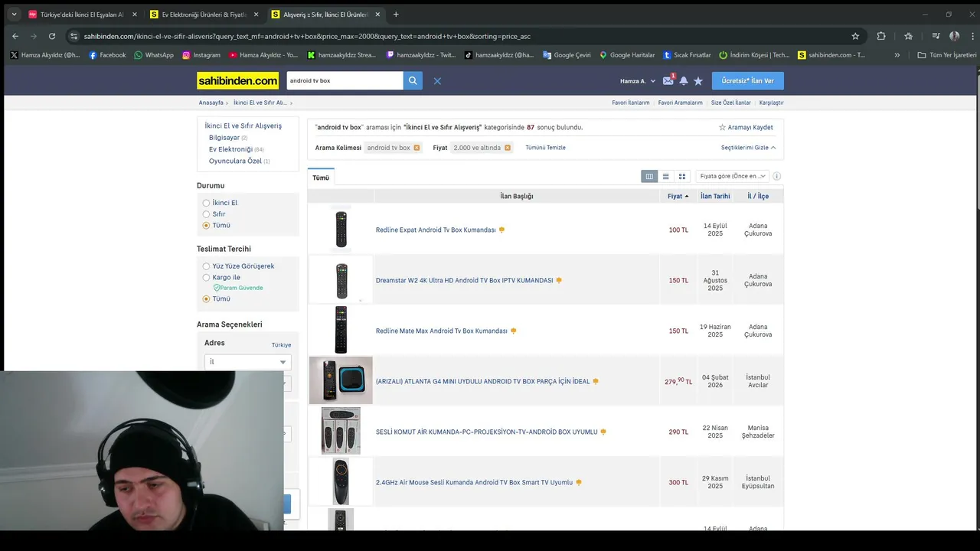This screenshot has height=551, width=980.
Task: Switch to 'Ev Elektroniği Ürünleri' browser tab
Action: [x=204, y=15]
